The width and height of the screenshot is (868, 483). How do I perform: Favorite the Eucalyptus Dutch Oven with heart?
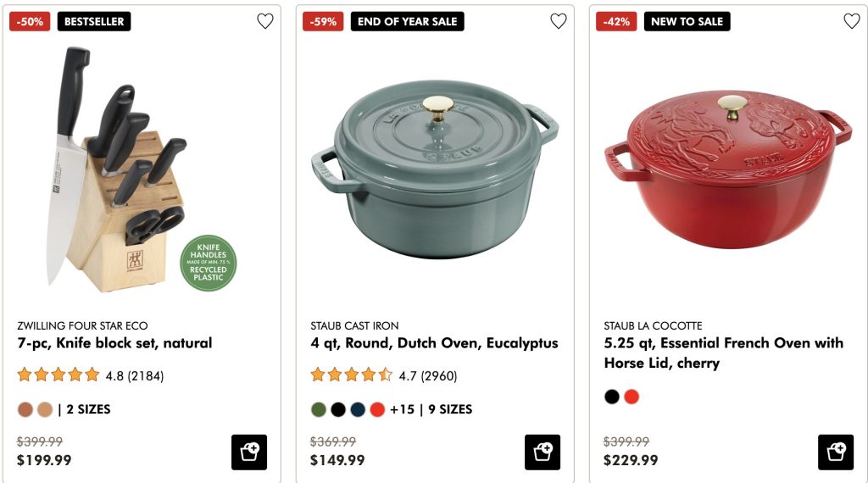tap(559, 21)
